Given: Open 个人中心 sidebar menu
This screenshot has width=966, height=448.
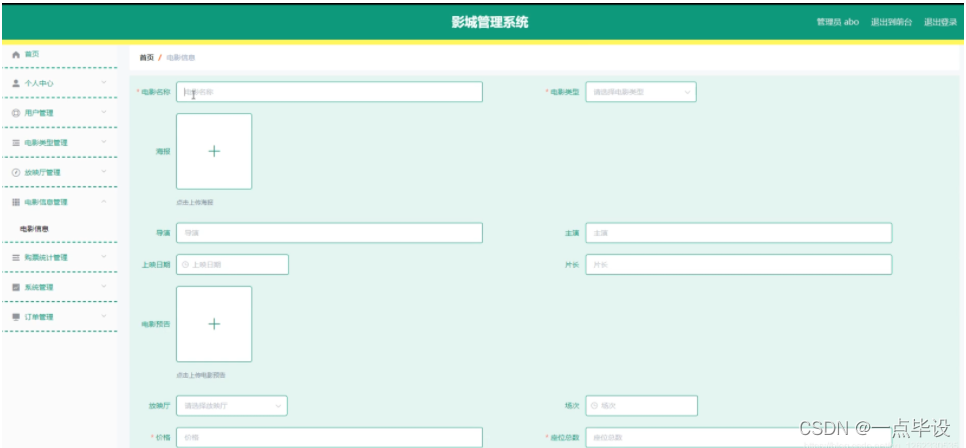Looking at the screenshot, I should [60, 83].
